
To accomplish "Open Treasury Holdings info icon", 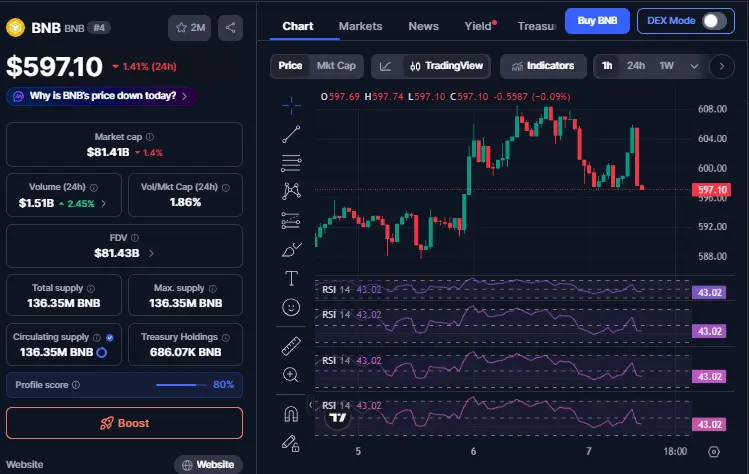I will pos(226,338).
